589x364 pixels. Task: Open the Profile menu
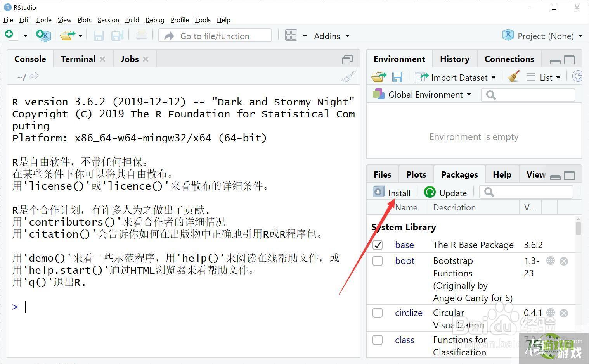180,20
